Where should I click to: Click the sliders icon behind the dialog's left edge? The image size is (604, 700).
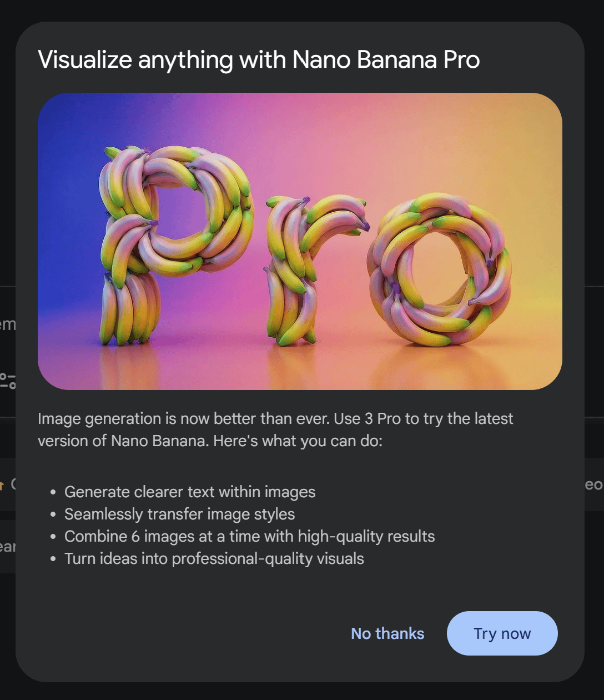8,381
